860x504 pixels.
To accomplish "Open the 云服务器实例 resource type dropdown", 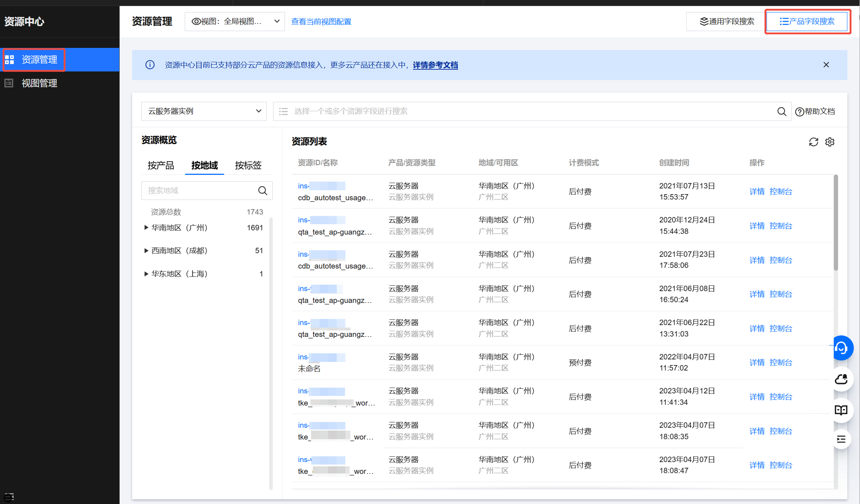I will (204, 111).
